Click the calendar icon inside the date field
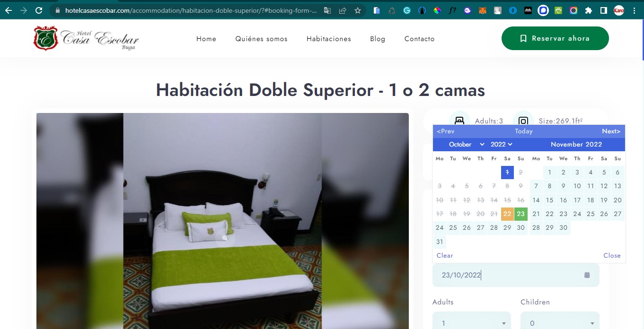 (587, 275)
